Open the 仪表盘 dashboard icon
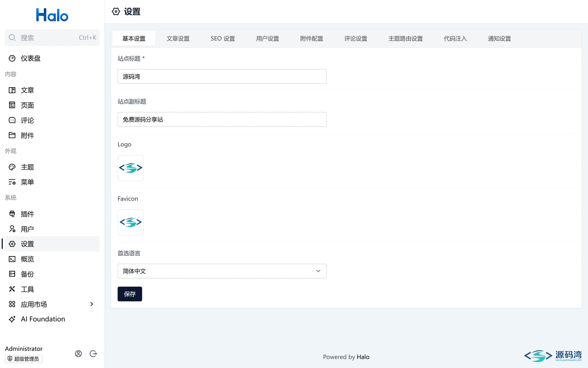This screenshot has width=588, height=368. point(12,58)
